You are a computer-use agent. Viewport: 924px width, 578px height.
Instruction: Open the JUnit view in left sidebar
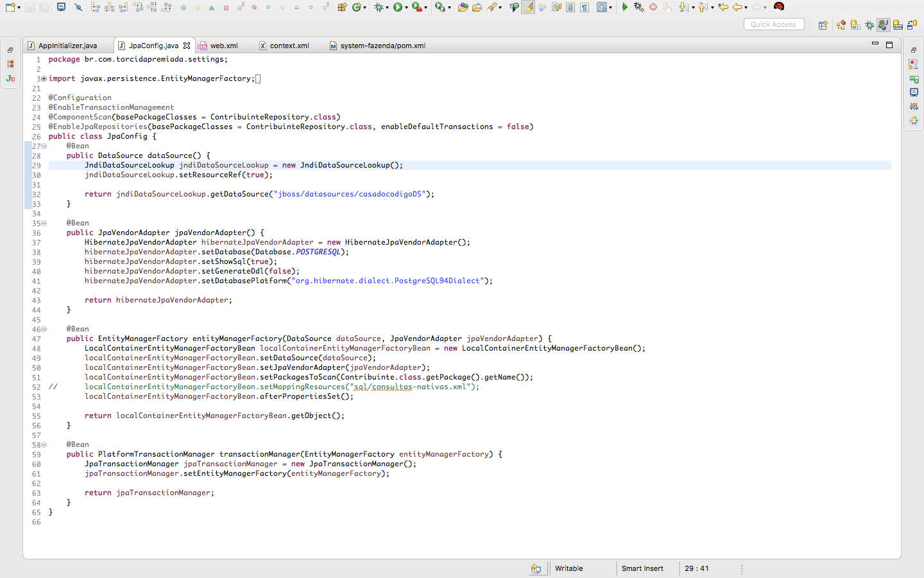(10, 78)
